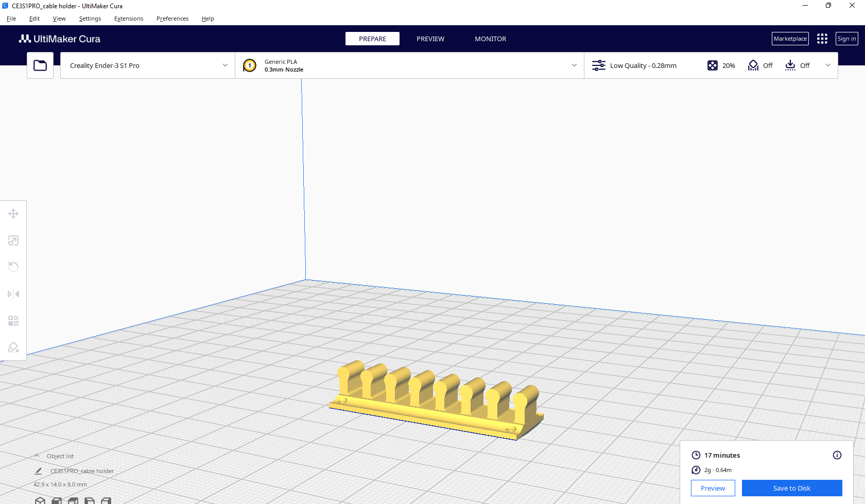865x504 pixels.
Task: Select CE3S1PRO_cable holder in object list
Action: (x=82, y=471)
